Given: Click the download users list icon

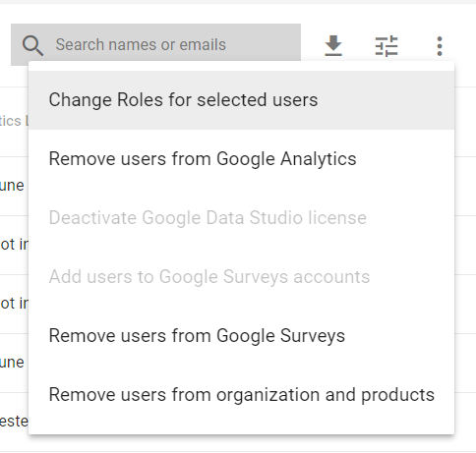Looking at the screenshot, I should 333,45.
